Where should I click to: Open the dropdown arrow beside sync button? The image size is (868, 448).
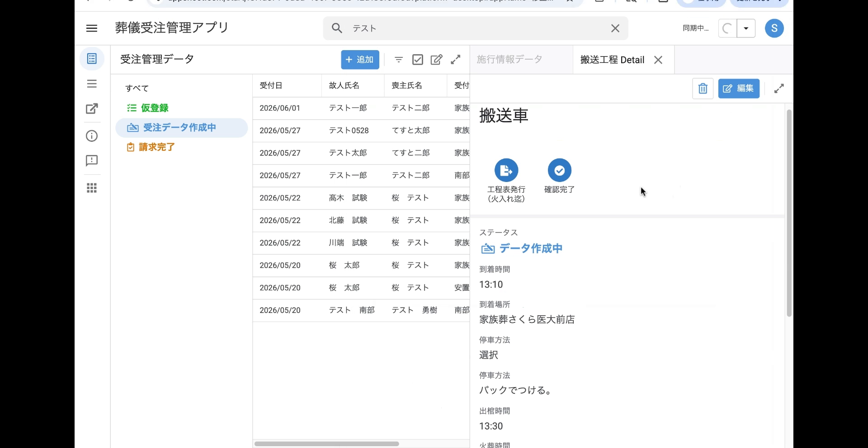point(746,28)
